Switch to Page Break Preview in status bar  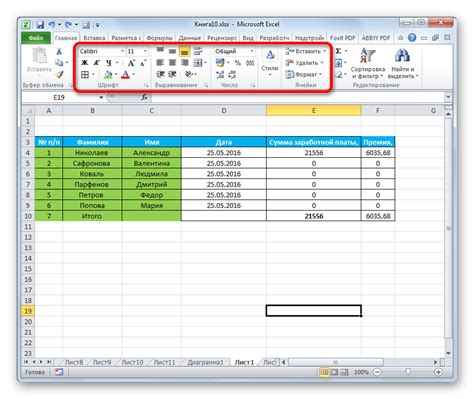[344, 372]
